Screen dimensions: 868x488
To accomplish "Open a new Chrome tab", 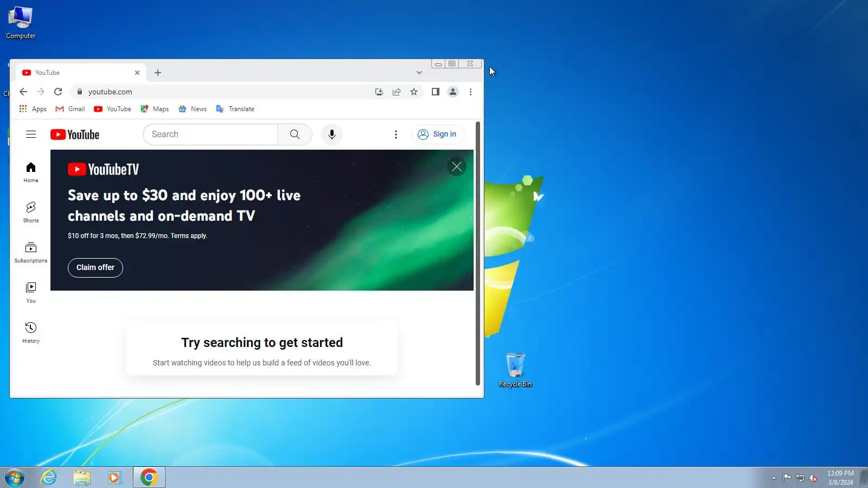I will [x=158, y=73].
